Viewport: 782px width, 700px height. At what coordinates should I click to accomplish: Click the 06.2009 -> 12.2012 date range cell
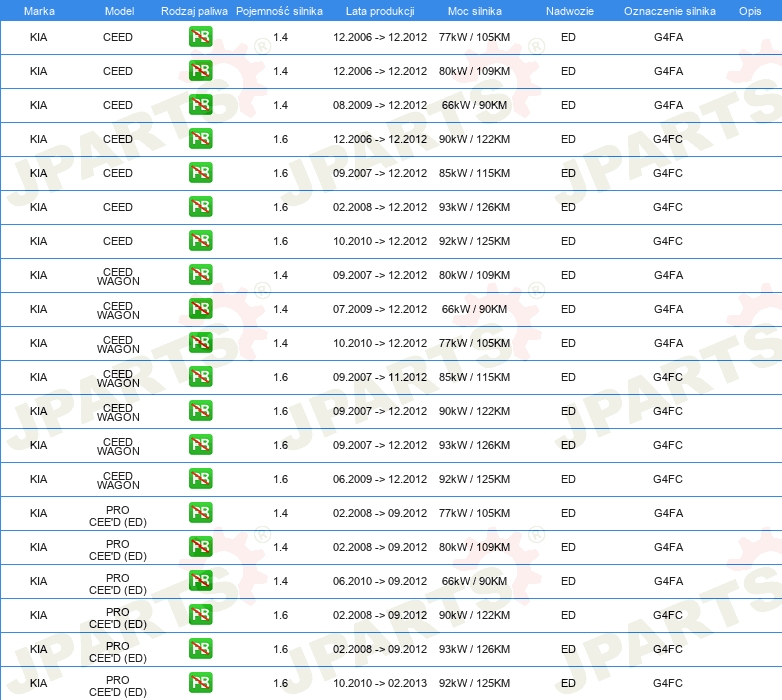379,480
